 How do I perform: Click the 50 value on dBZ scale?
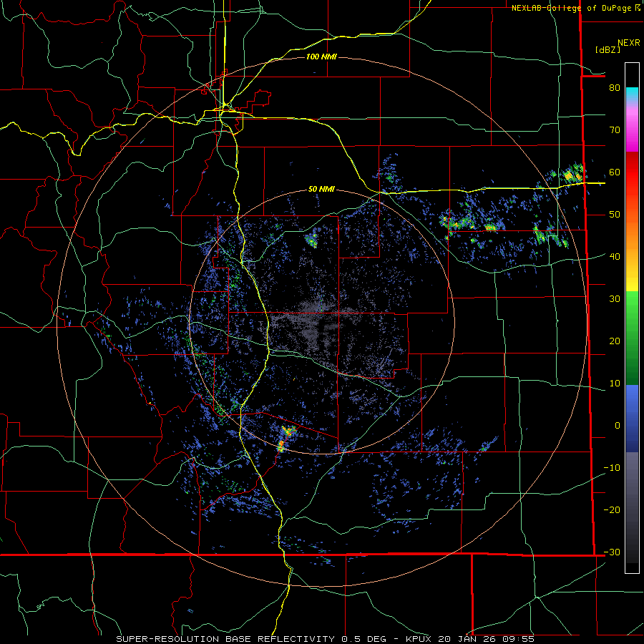(x=615, y=215)
